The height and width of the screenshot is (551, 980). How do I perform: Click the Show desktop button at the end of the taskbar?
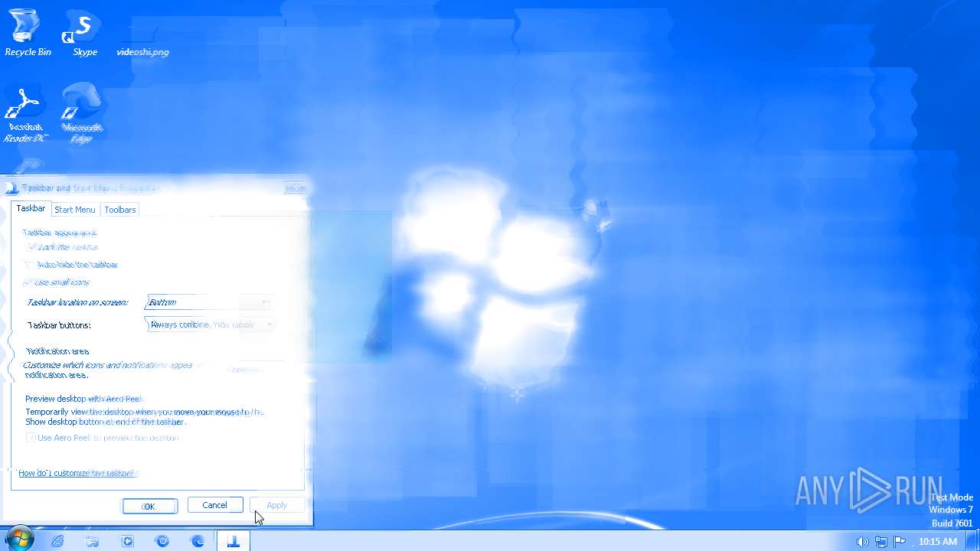point(974,541)
